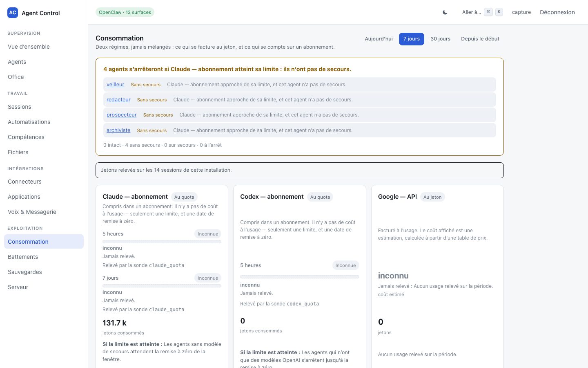Click the Claude — abonnement card title
The height and width of the screenshot is (368, 588).
(135, 197)
